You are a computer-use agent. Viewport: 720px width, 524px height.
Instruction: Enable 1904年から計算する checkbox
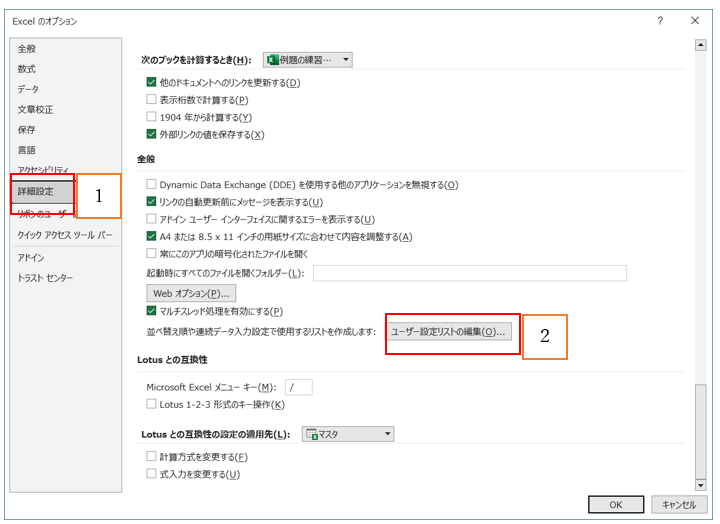point(152,117)
